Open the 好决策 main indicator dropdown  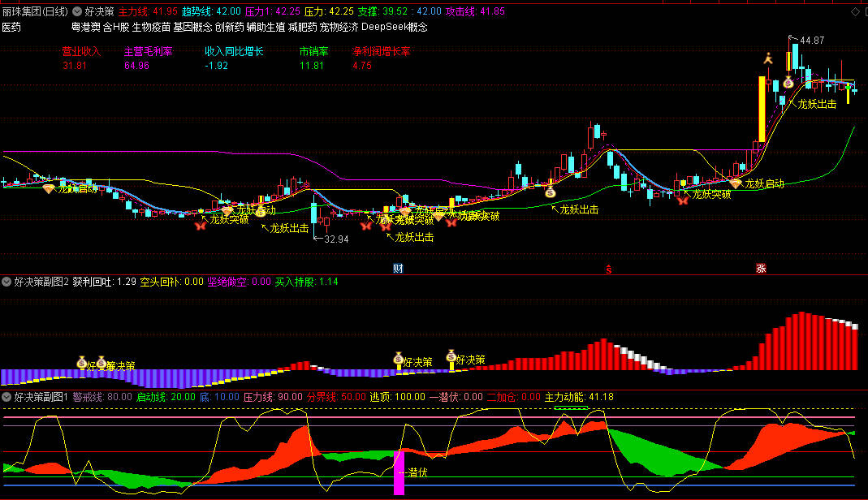77,12
